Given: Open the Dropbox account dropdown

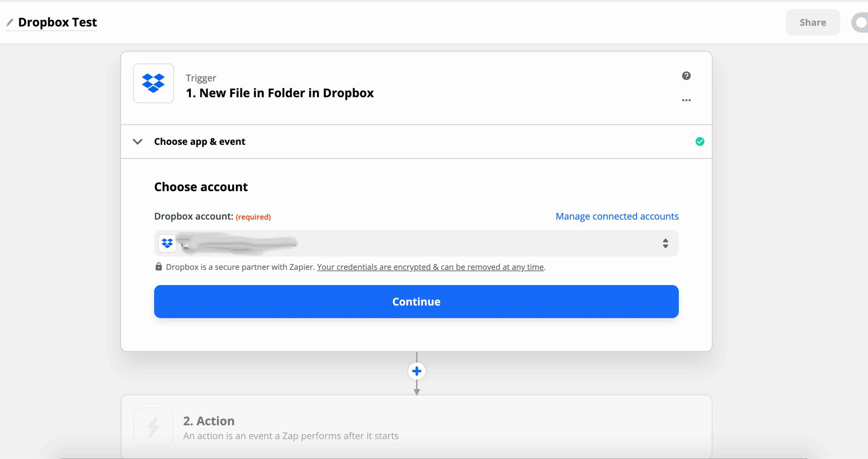Looking at the screenshot, I should pos(416,243).
